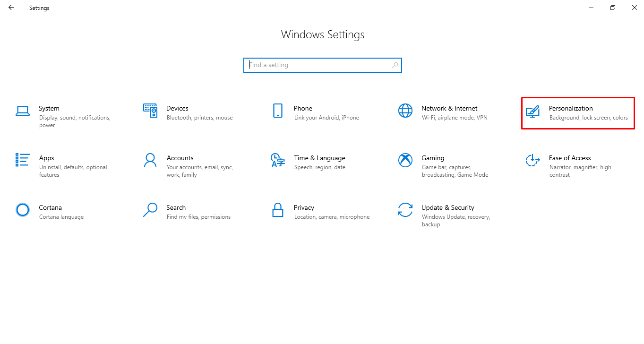This screenshot has height=344, width=644.
Task: Open the System laptop icon
Action: (23, 111)
